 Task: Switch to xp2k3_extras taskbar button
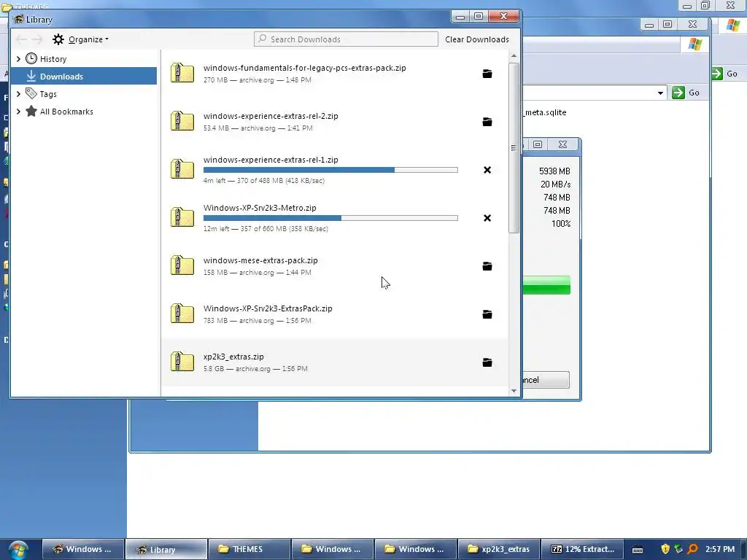pos(499,550)
